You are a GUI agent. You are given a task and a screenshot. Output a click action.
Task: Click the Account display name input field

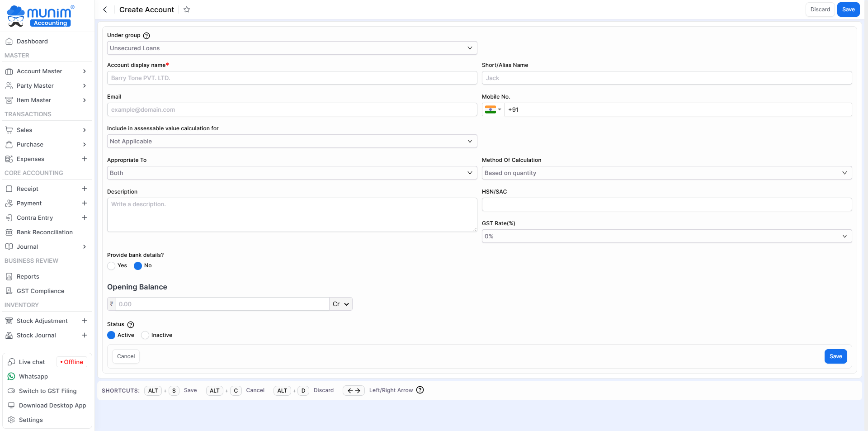click(x=292, y=78)
